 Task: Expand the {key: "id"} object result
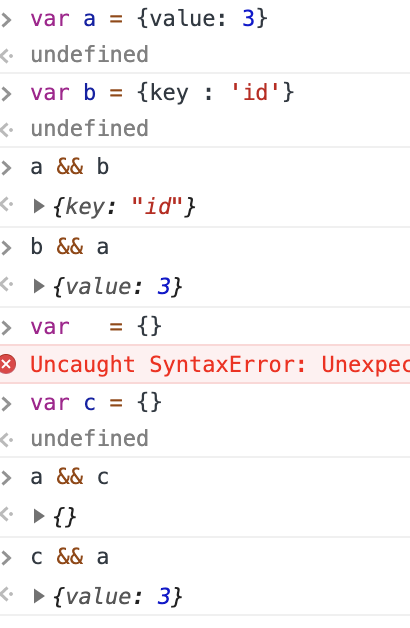[x=39, y=206]
